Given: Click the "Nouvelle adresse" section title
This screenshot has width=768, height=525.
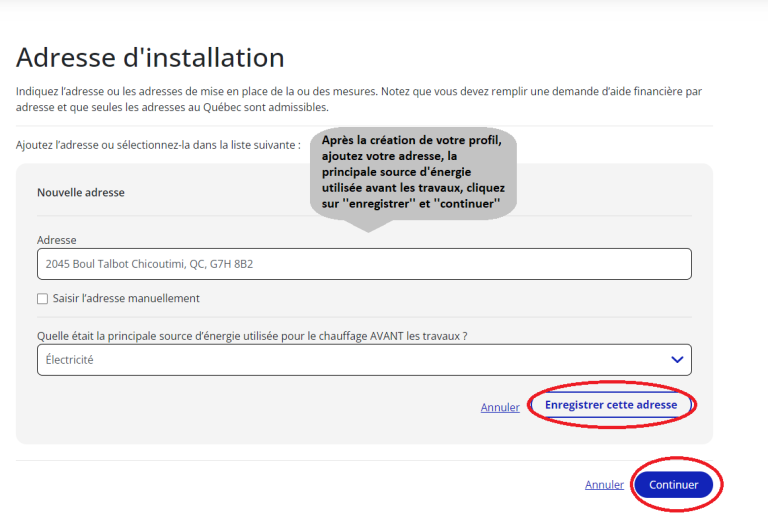Looking at the screenshot, I should 81,192.
